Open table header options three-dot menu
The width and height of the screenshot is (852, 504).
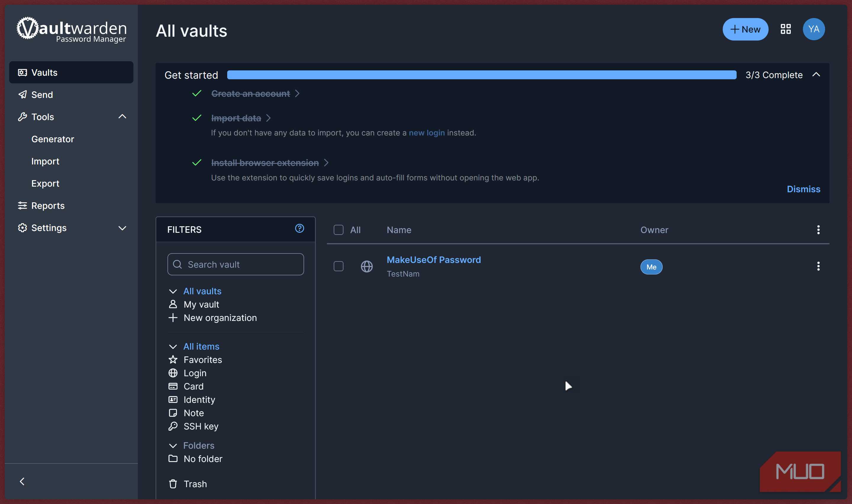pos(818,230)
